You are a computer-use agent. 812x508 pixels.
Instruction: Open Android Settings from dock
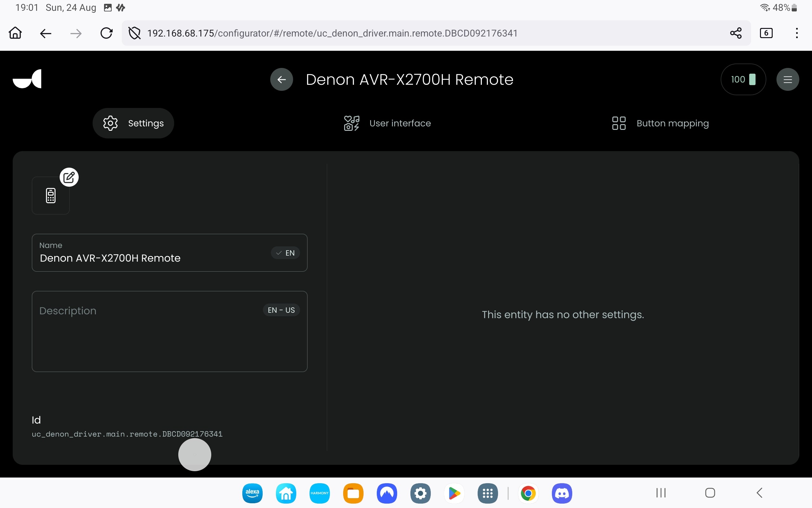(x=420, y=493)
